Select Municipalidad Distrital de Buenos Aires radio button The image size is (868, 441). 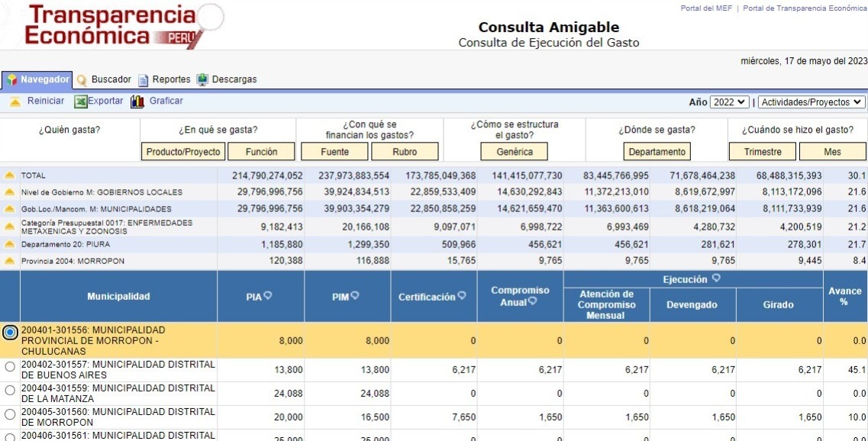(x=10, y=367)
